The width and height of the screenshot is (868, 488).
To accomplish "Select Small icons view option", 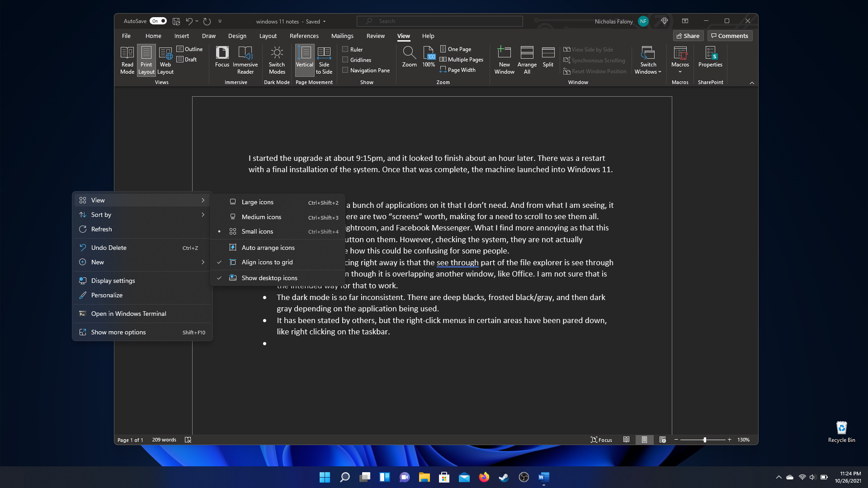I will pos(277,231).
